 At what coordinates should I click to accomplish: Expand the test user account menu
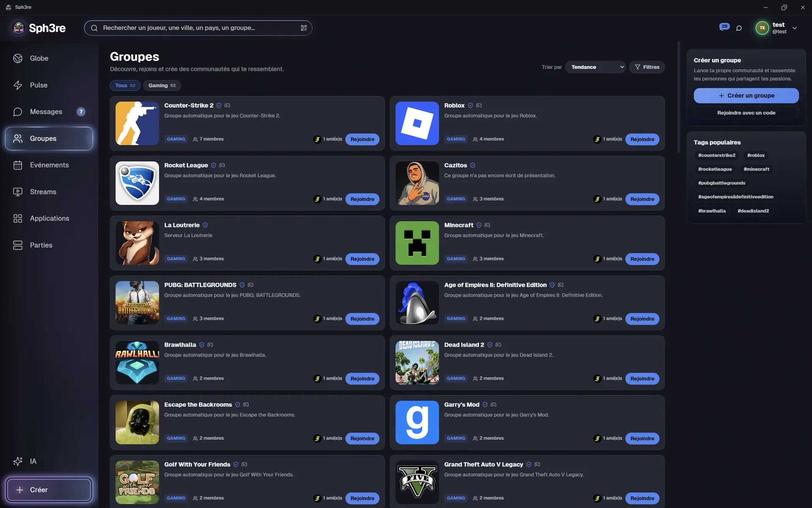[x=795, y=28]
